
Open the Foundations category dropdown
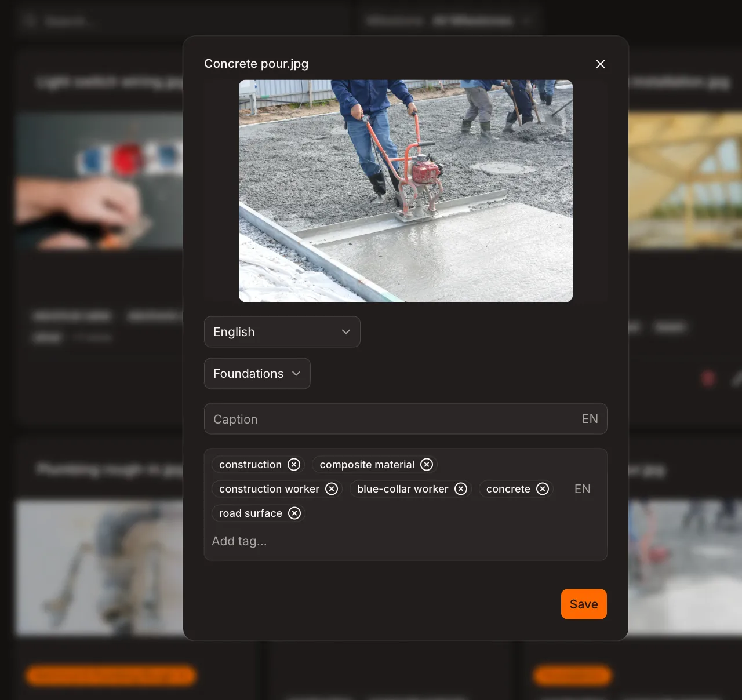click(257, 374)
